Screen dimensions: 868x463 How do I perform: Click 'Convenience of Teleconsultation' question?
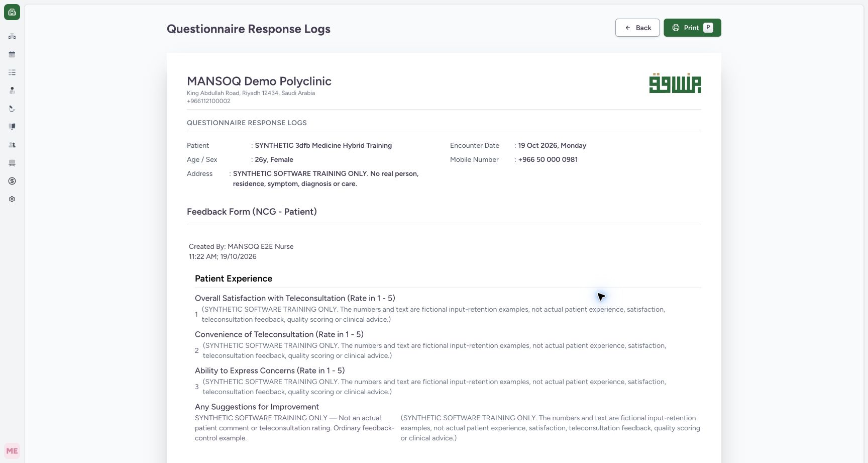click(x=279, y=334)
